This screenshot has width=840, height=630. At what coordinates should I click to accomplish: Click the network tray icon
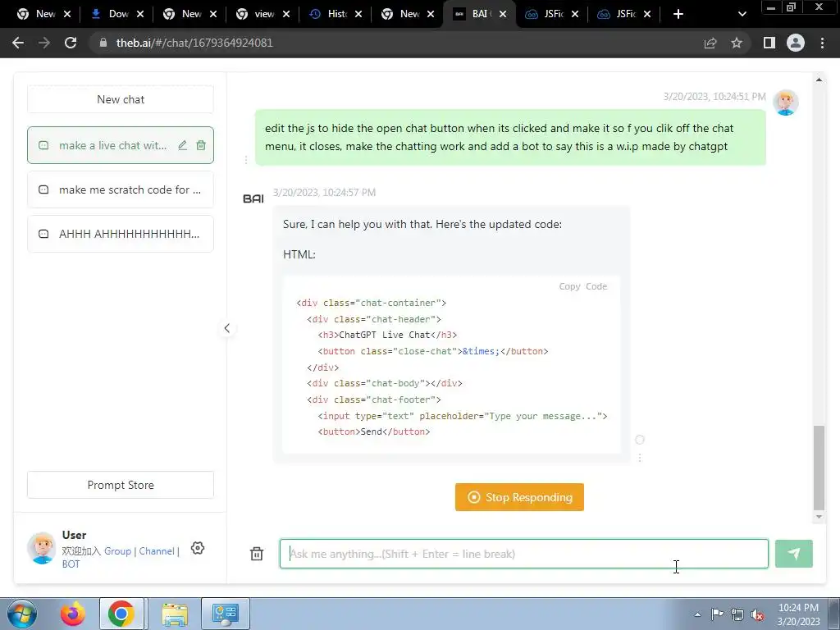[x=737, y=614]
